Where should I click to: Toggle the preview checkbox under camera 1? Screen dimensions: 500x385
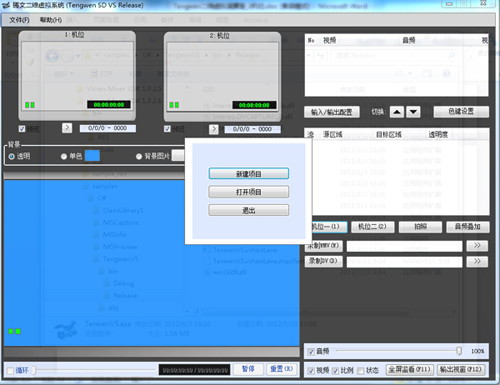[x=22, y=129]
